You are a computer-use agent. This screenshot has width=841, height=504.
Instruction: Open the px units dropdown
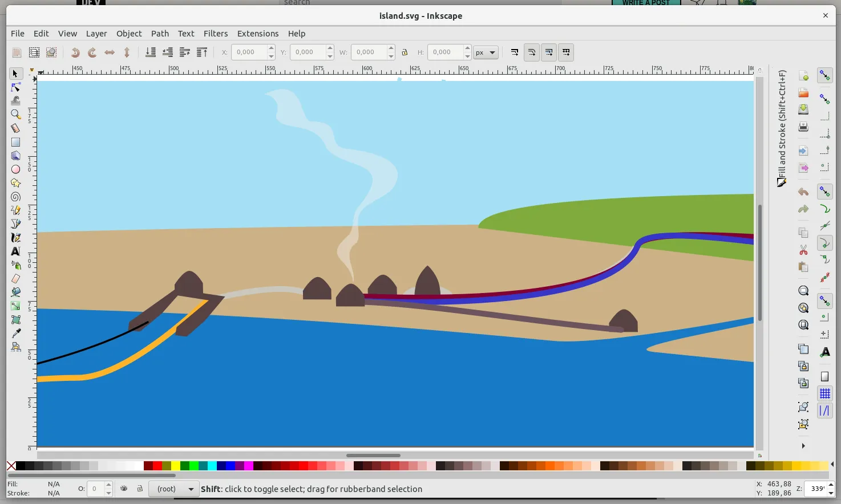(486, 52)
